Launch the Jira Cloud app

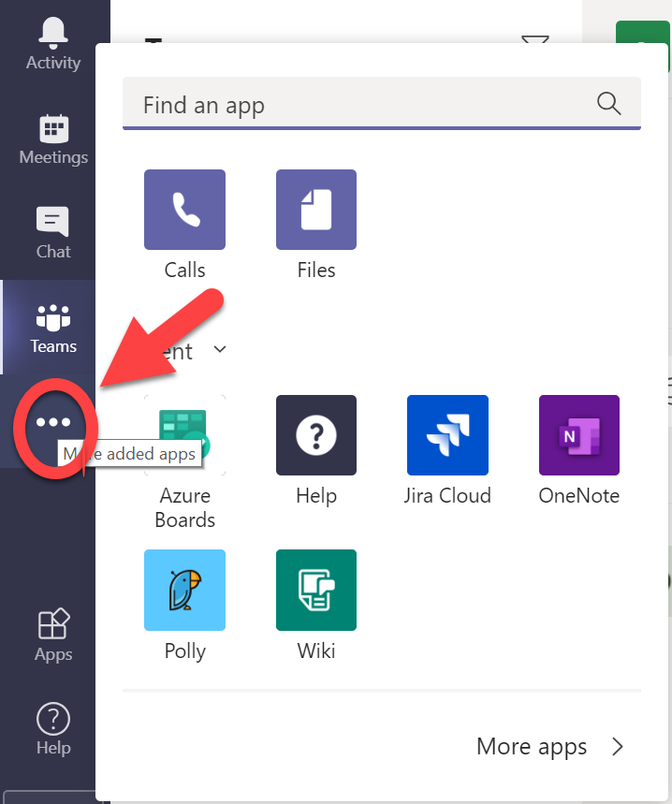pyautogui.click(x=447, y=435)
